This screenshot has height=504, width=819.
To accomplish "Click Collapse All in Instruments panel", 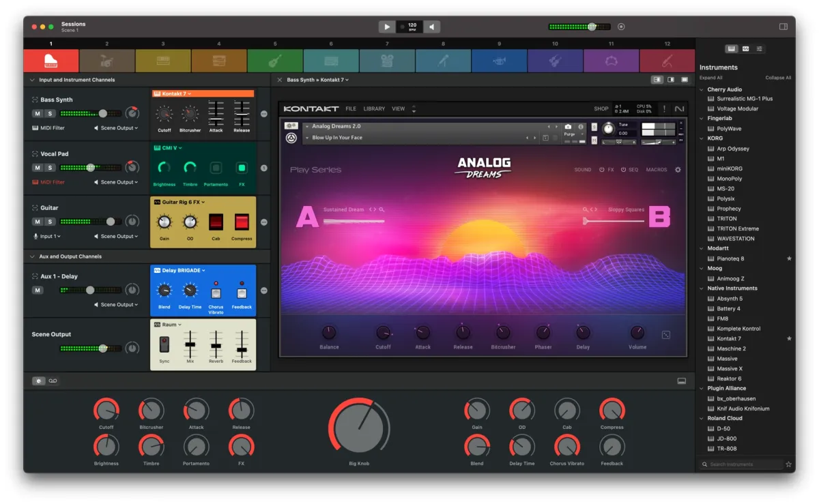I will (x=778, y=78).
